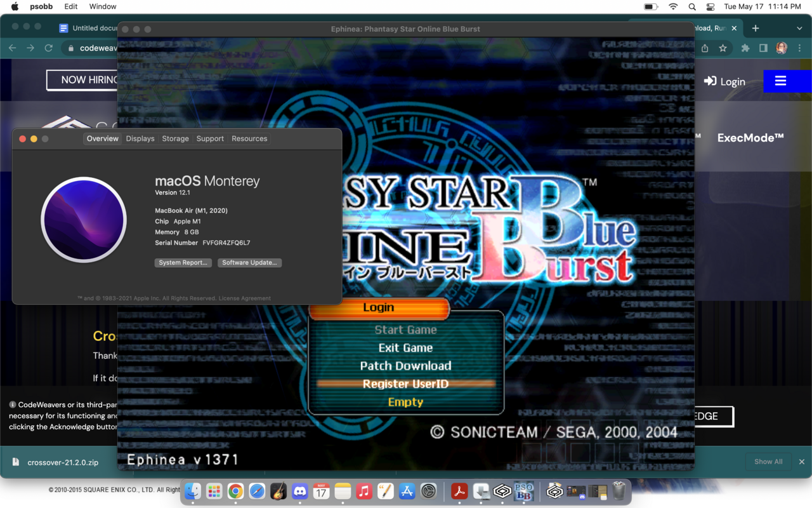
Task: Open License Agreement link in About This Mac
Action: (245, 298)
